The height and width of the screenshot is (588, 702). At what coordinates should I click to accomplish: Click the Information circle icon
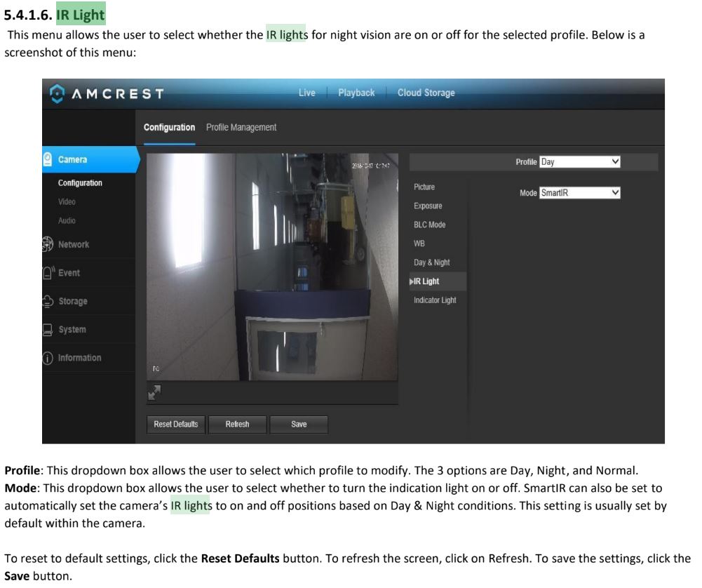(x=48, y=358)
